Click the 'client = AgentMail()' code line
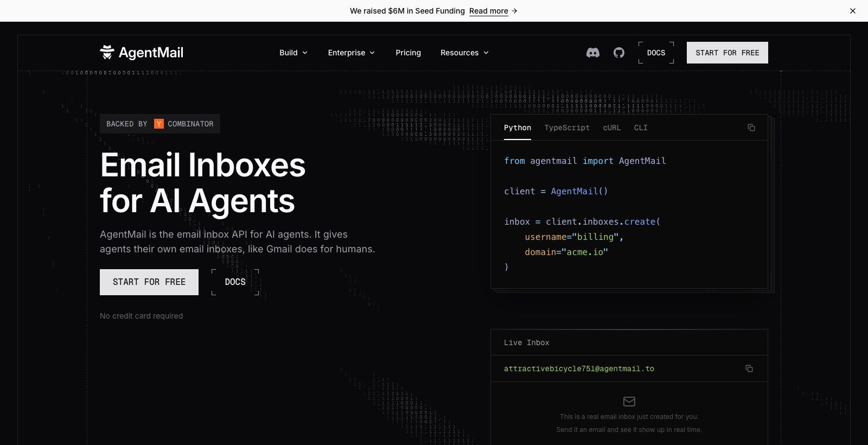 coord(556,191)
